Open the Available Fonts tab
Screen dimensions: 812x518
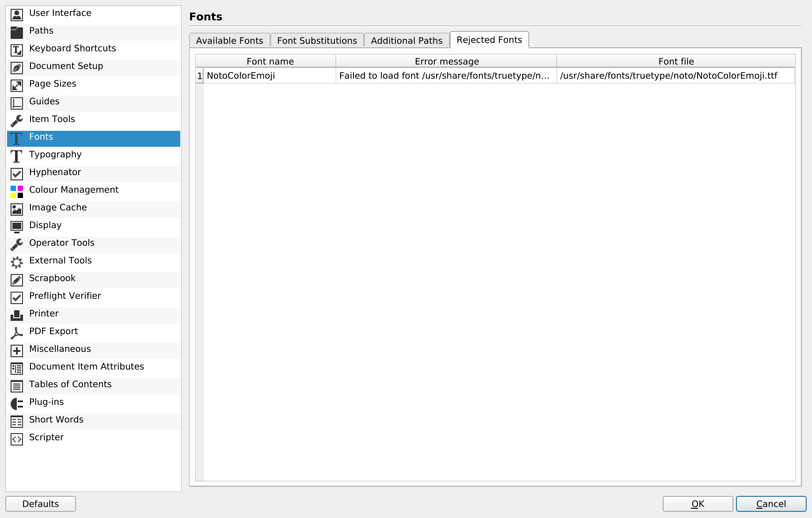tap(229, 41)
